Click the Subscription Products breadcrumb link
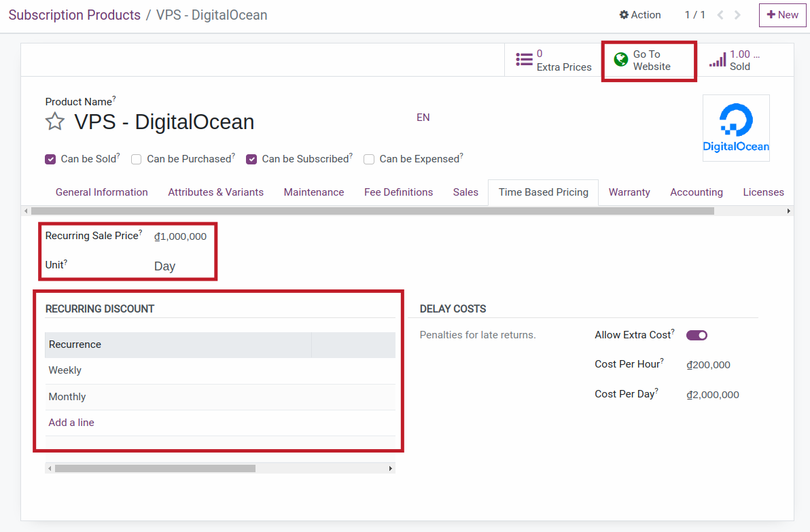Screen dimensions: 810x532 click(74, 15)
